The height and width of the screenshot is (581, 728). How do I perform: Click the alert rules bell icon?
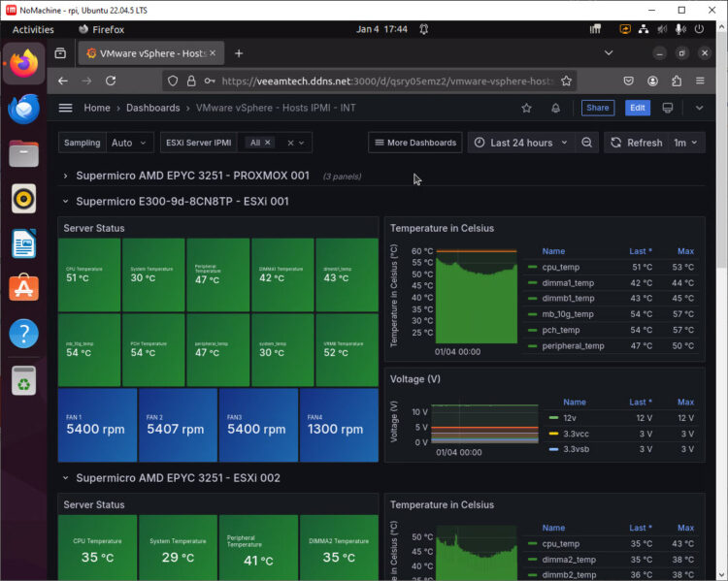555,108
